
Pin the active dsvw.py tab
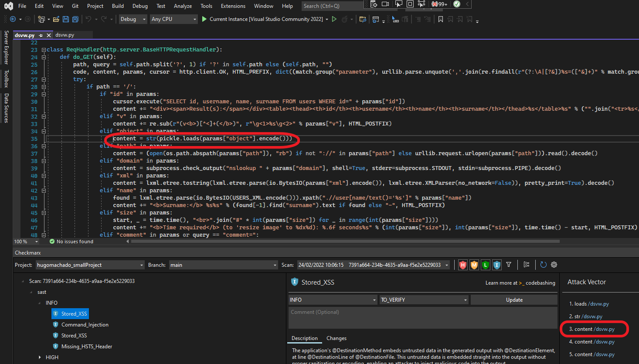41,35
